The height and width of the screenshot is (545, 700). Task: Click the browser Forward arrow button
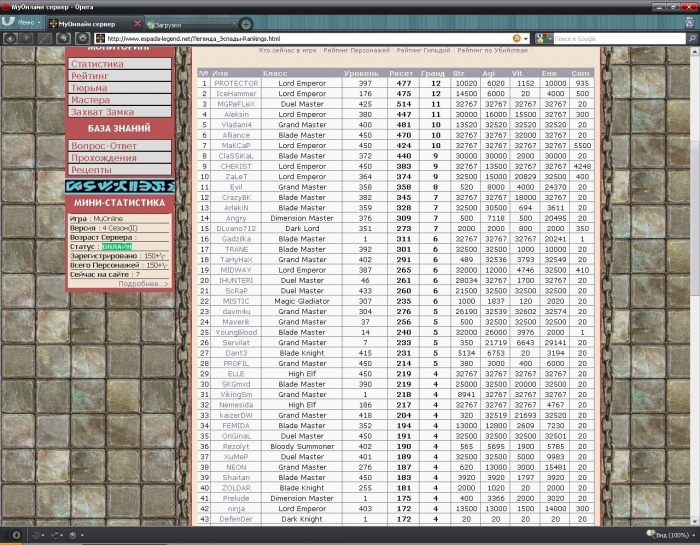tap(26, 38)
